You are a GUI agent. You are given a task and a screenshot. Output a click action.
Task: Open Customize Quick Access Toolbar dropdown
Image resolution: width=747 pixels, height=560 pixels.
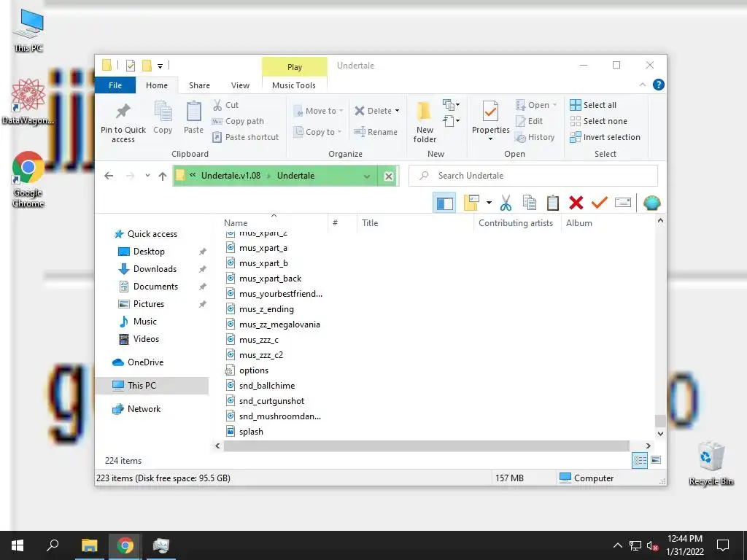tap(160, 66)
